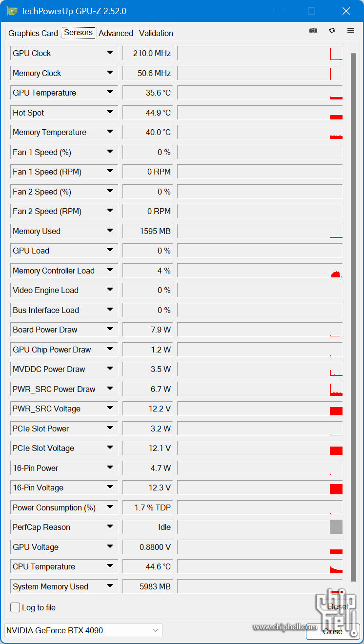Screen dimensions: 364x644
Task: Expand Power Consumption (%) dropdown
Action: pos(110,507)
